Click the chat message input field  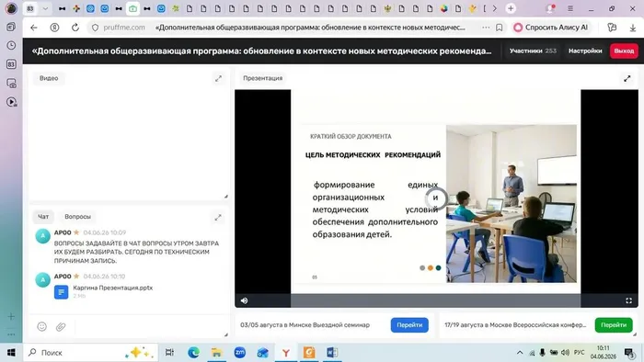pyautogui.click(x=150, y=326)
